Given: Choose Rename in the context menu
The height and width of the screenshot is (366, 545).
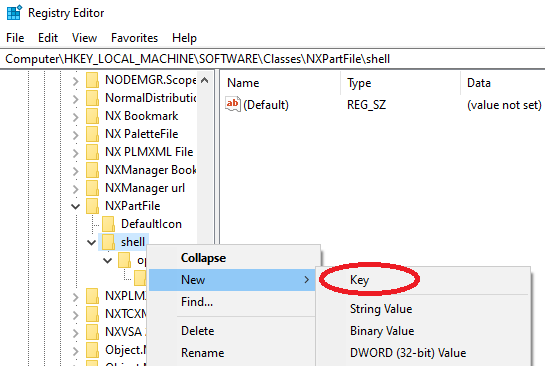Looking at the screenshot, I should [x=232, y=353].
